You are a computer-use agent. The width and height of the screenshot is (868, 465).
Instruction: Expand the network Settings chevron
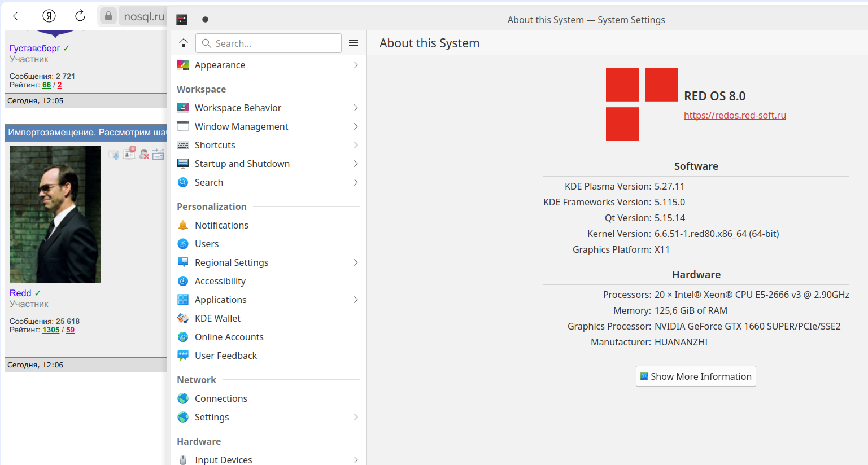pos(356,417)
